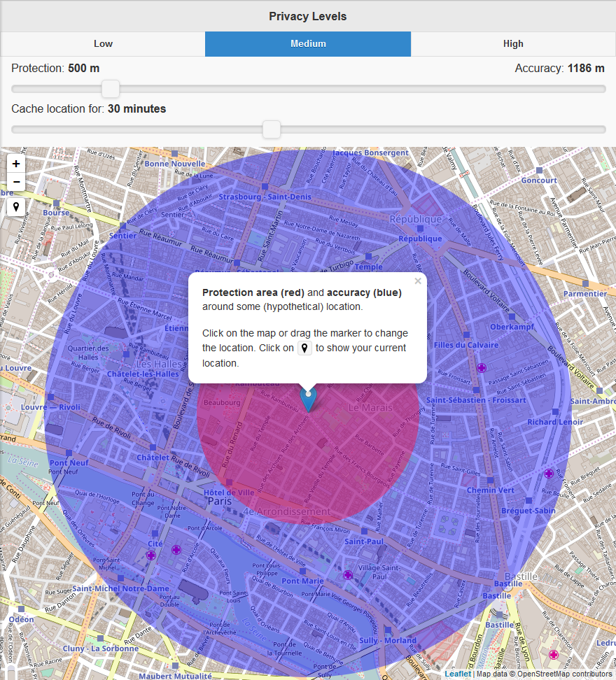Click the Sully - Morland station label
The width and height of the screenshot is (616, 680).
pyautogui.click(x=388, y=641)
